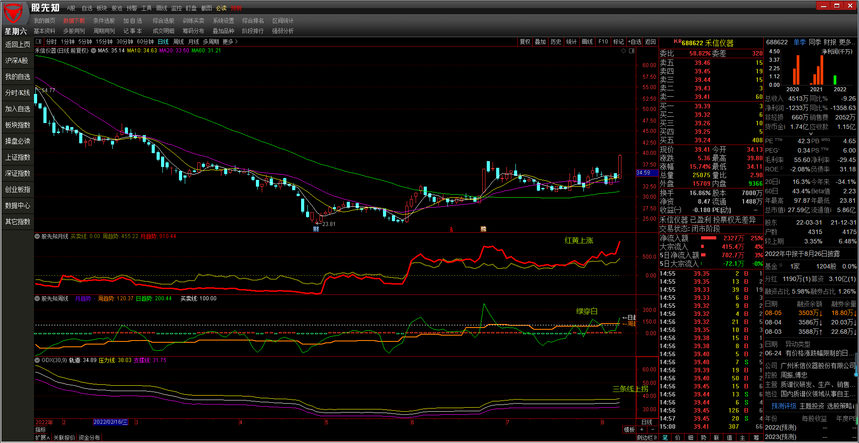Click 历史 chart button
This screenshot has width=859, height=443.
click(x=556, y=42)
